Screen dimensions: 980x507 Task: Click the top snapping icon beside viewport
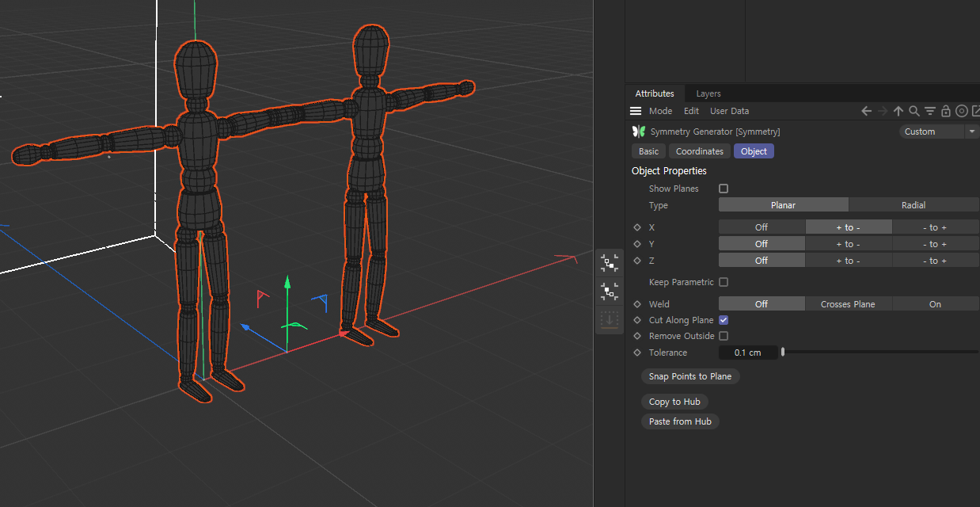[x=610, y=263]
